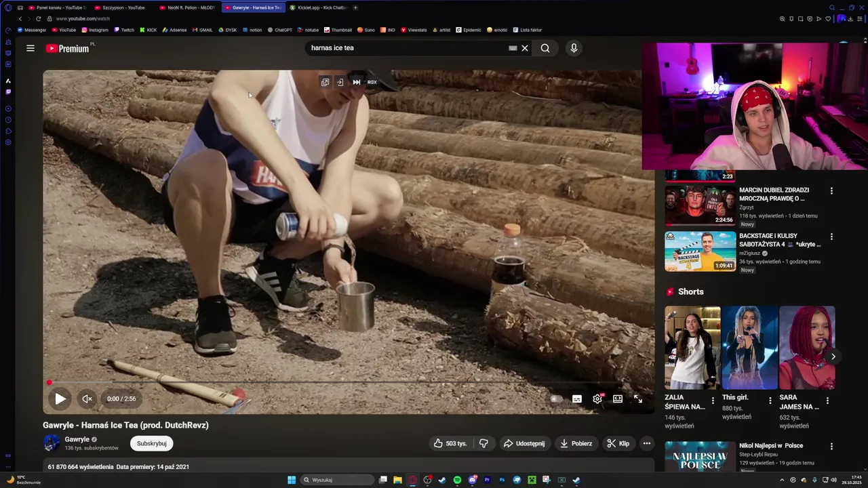The height and width of the screenshot is (488, 868).
Task: Share the video via Udostępnij
Action: click(524, 443)
